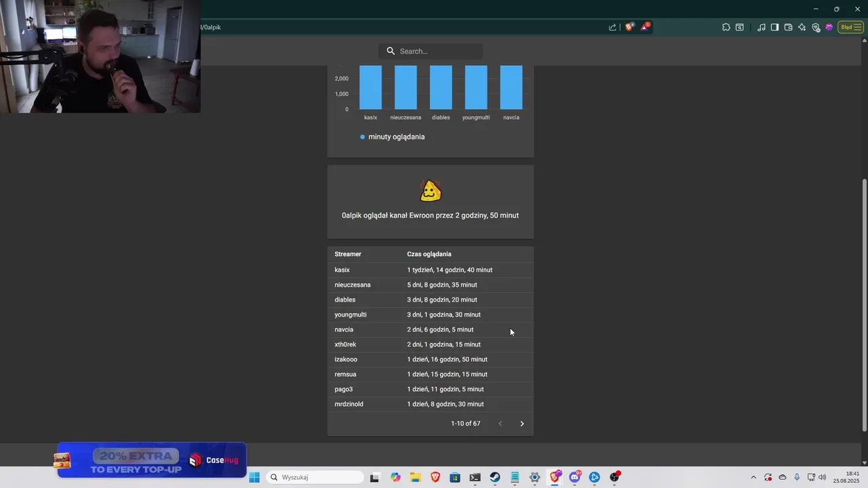Click the '1-10 of 67' pagination text

click(466, 424)
